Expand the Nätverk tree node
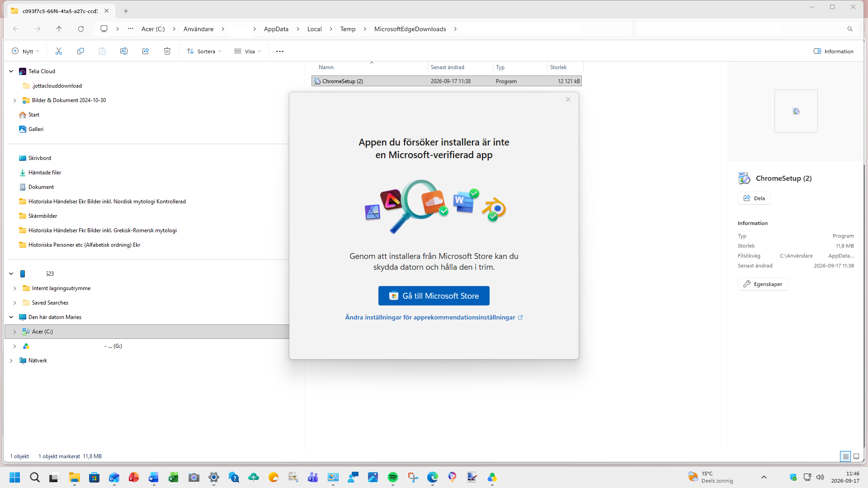This screenshot has width=868, height=488. [11, 361]
